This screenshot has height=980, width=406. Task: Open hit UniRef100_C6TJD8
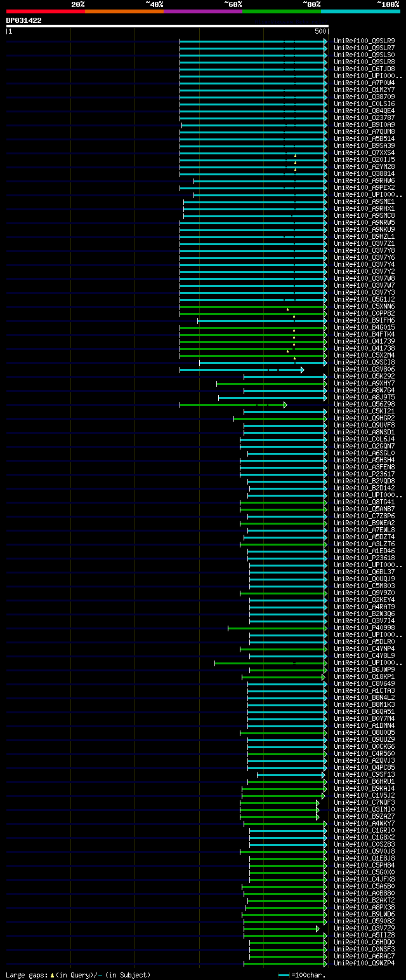coord(364,69)
